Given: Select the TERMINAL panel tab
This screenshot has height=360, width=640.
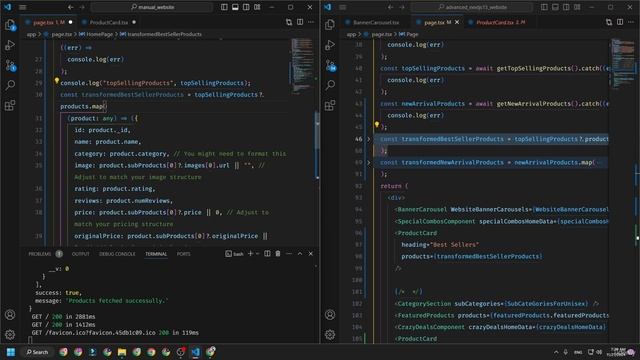Looking at the screenshot, I should [156, 254].
